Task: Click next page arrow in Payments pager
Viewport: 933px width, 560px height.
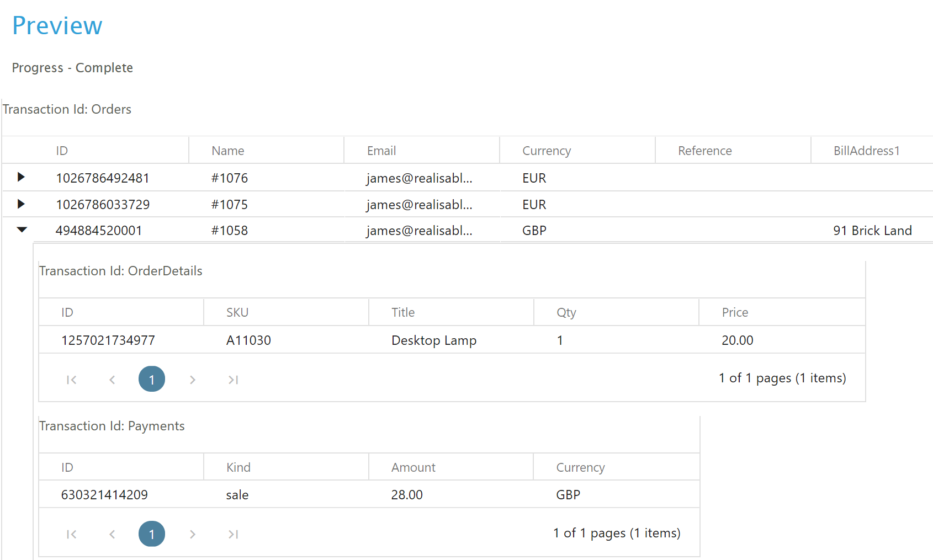Action: [x=192, y=534]
